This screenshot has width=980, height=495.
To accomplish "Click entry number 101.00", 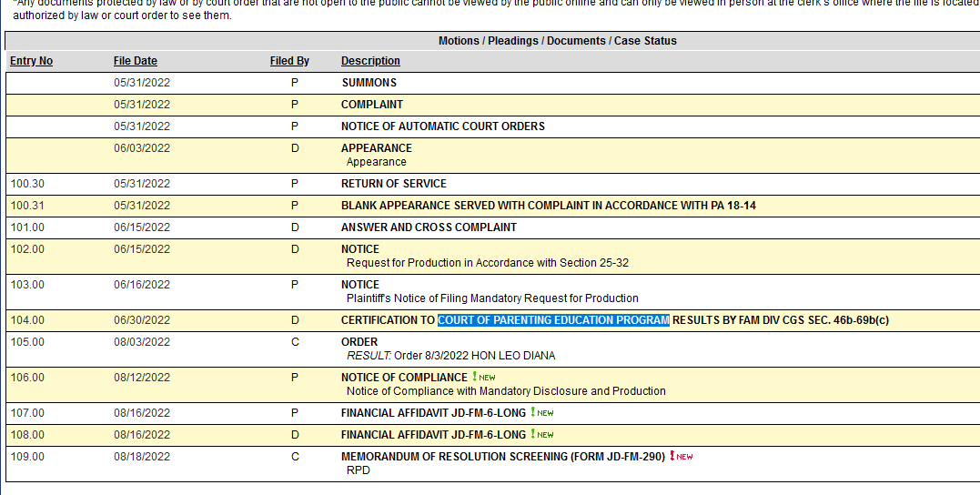I will 27,227.
